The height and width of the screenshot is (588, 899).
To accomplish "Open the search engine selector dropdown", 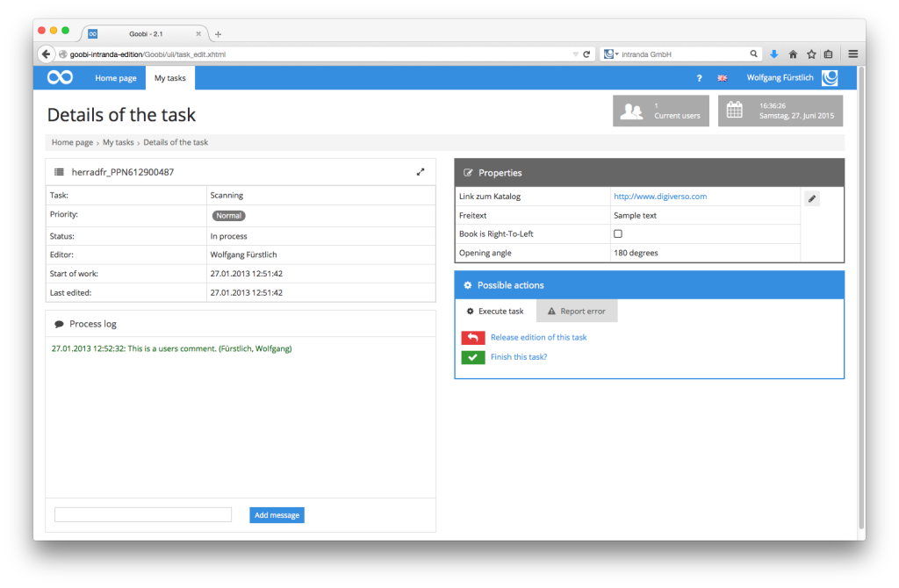I will (x=610, y=54).
